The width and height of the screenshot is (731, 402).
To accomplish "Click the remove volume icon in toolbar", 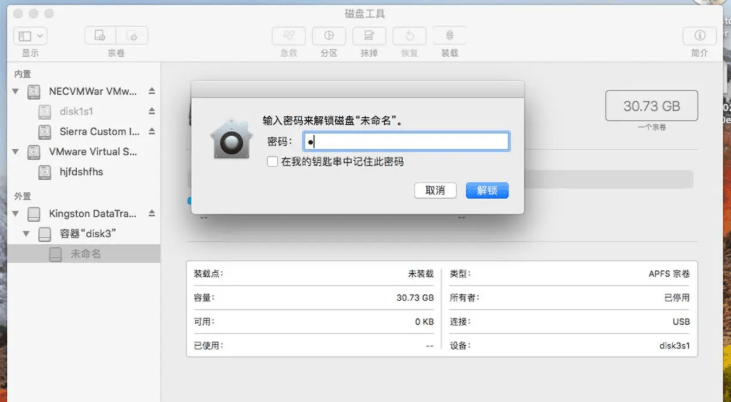I will (132, 36).
